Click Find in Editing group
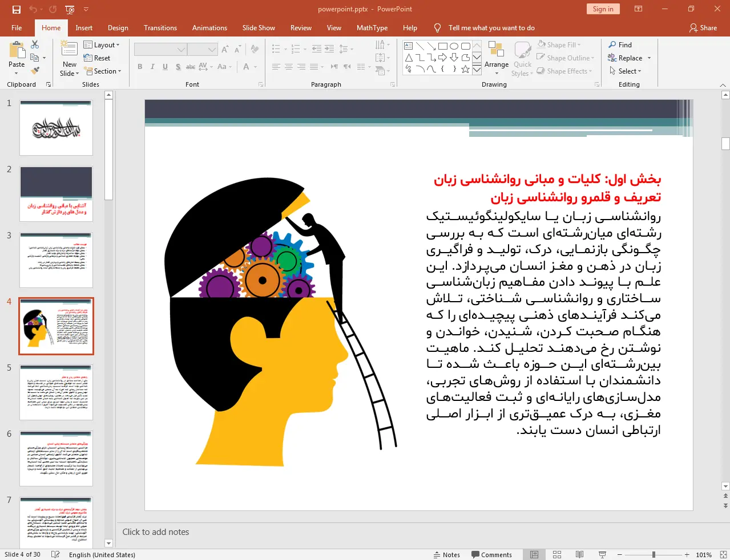This screenshot has width=730, height=560. [620, 44]
